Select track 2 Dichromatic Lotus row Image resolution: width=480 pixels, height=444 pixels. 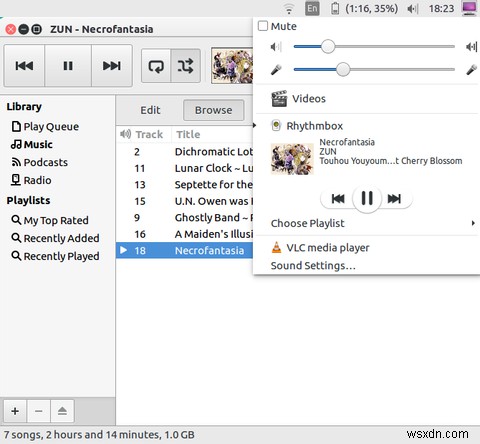click(x=185, y=152)
